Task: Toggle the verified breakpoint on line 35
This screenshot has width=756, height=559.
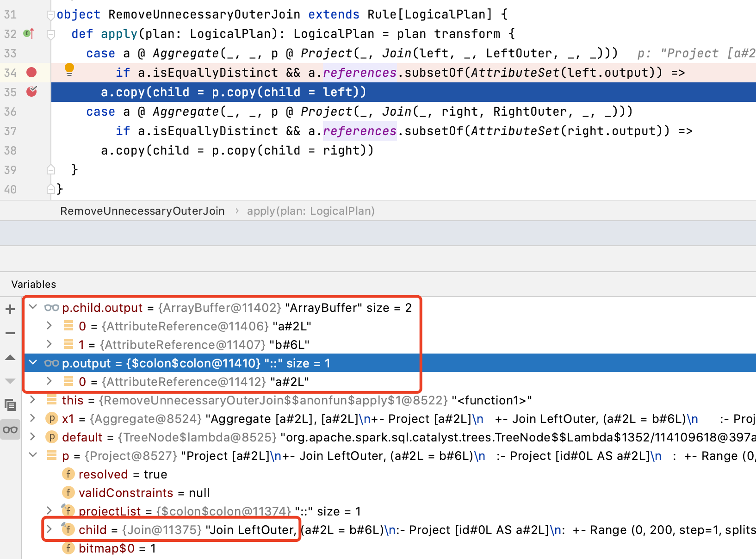Action: point(31,92)
